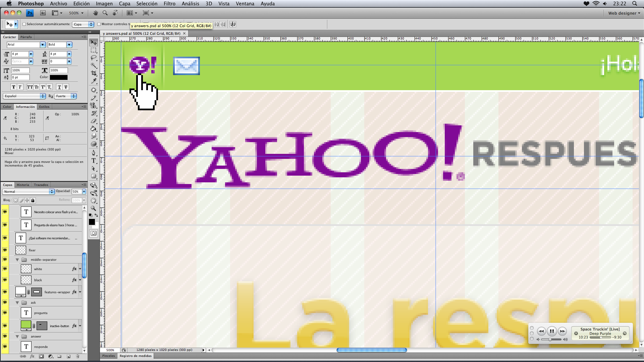Image resolution: width=644 pixels, height=362 pixels.
Task: Hide the 'features-wrapper' layer
Action: (5, 292)
